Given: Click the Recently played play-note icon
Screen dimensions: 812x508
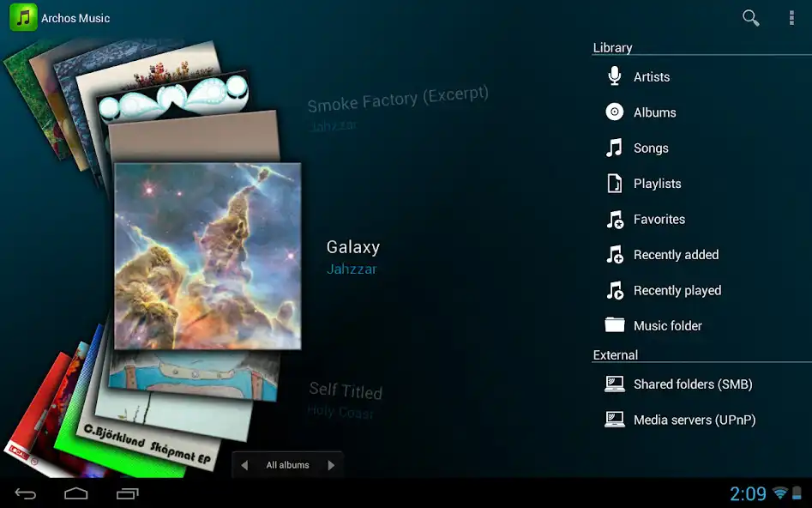Looking at the screenshot, I should 615,290.
